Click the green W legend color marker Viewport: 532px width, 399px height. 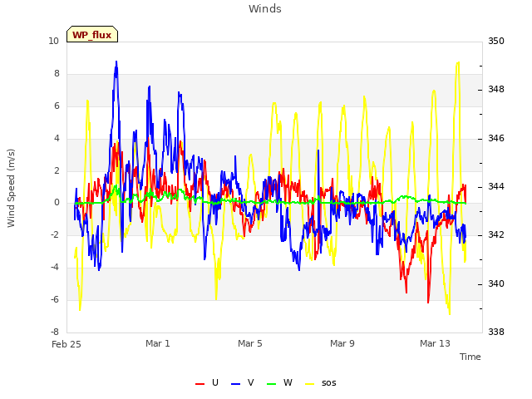coord(272,384)
